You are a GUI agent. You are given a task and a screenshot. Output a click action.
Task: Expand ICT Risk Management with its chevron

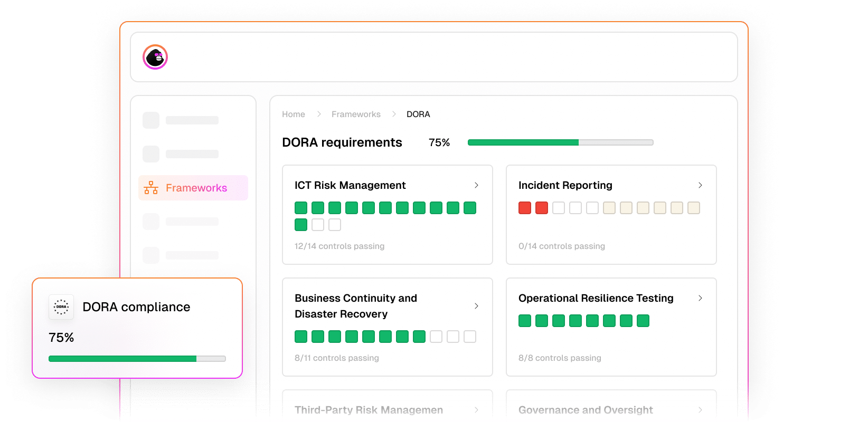[476, 185]
